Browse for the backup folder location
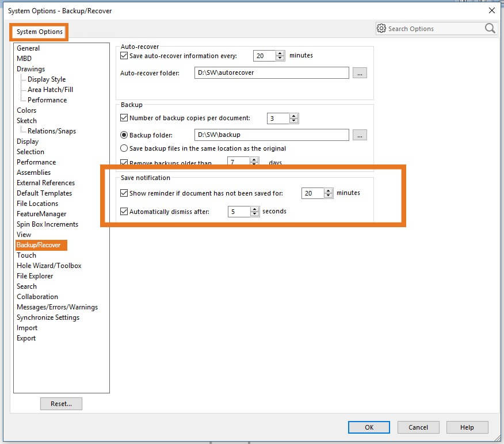The image size is (504, 444). (x=360, y=135)
